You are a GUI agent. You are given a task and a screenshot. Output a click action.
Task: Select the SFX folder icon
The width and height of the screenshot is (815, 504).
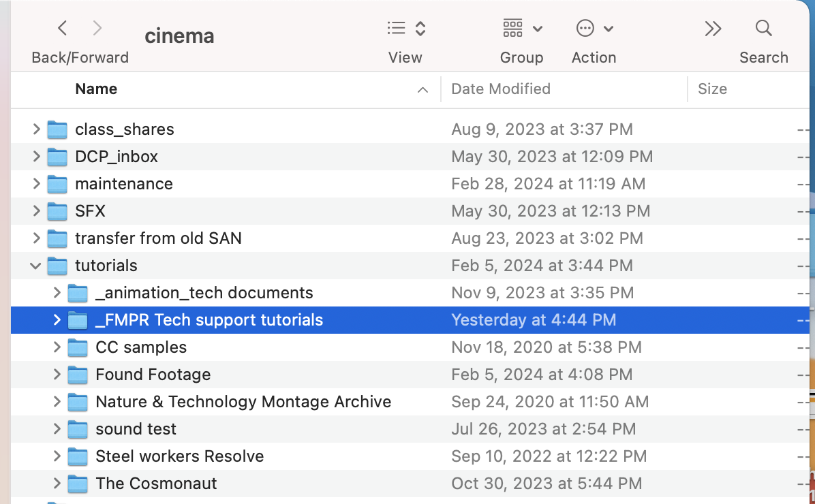coord(57,211)
